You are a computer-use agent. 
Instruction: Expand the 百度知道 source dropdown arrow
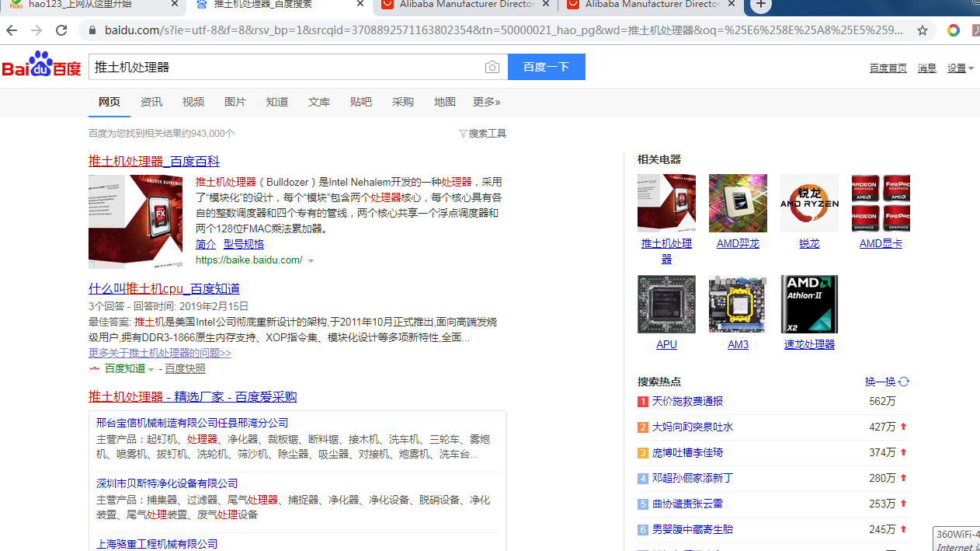tap(151, 369)
